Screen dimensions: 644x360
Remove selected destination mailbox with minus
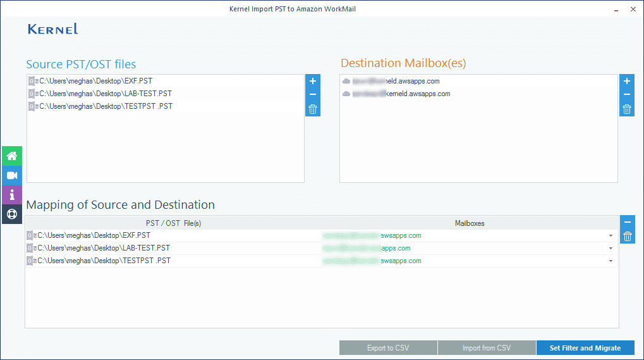pyautogui.click(x=627, y=94)
